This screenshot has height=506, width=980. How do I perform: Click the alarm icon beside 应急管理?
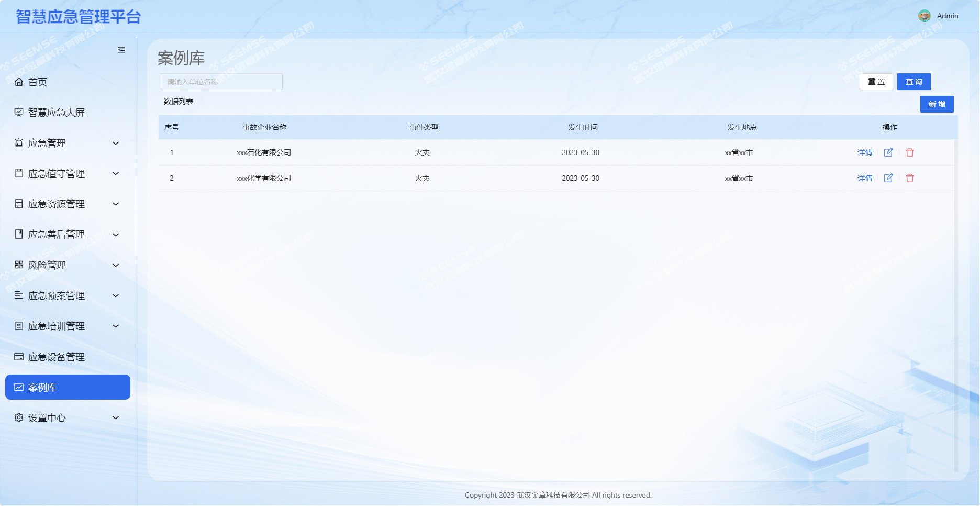[19, 143]
